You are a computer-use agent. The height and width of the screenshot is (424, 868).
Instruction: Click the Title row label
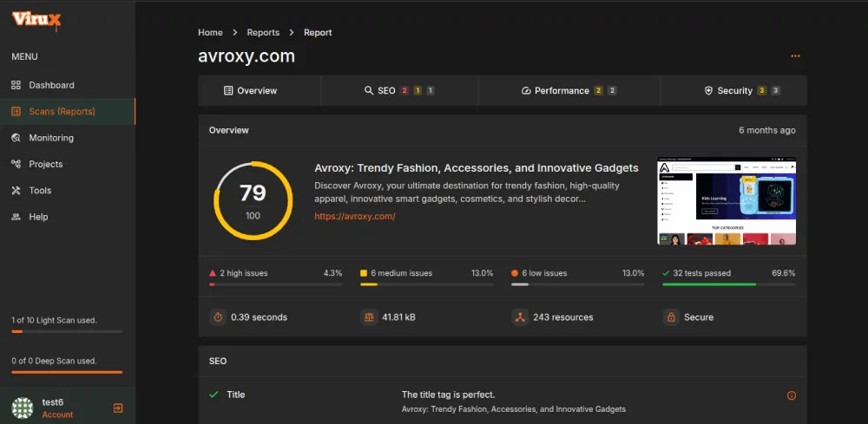(x=236, y=395)
